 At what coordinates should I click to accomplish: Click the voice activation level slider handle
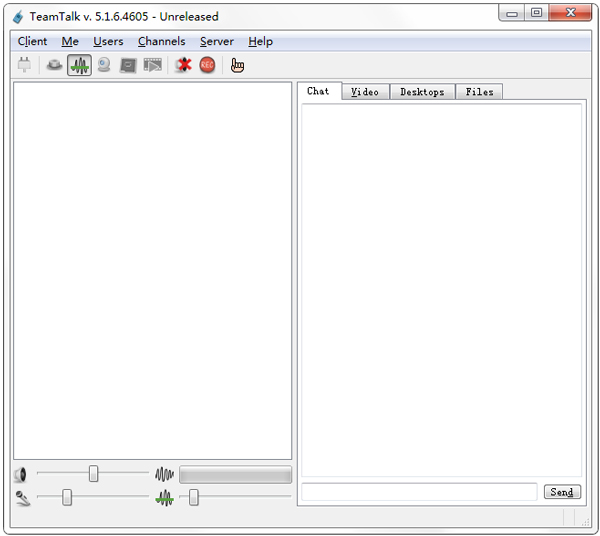click(194, 497)
